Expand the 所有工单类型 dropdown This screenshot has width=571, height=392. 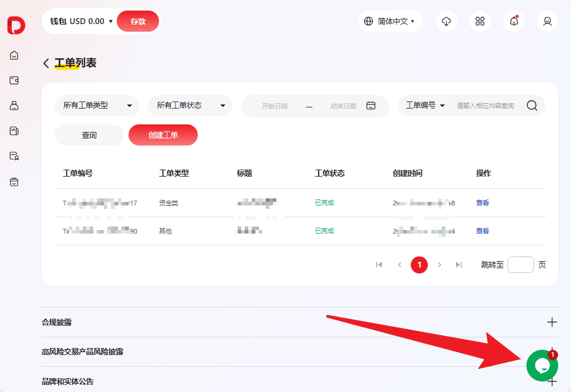pos(97,106)
